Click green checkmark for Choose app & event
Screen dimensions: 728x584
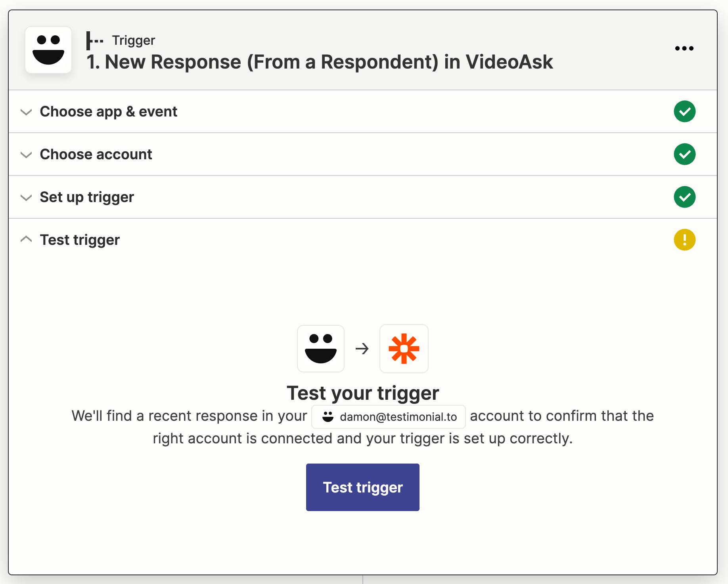coord(684,111)
